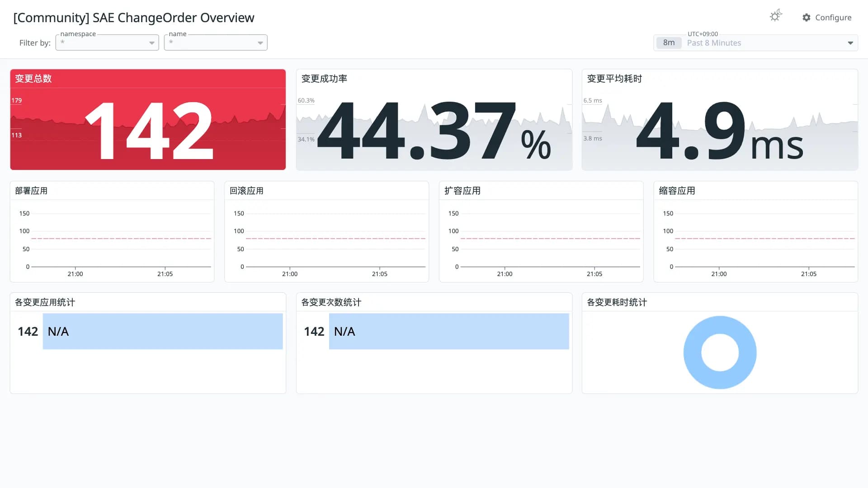Click the 142 count in 各变更次数统计
The image size is (868, 488).
pos(314,331)
